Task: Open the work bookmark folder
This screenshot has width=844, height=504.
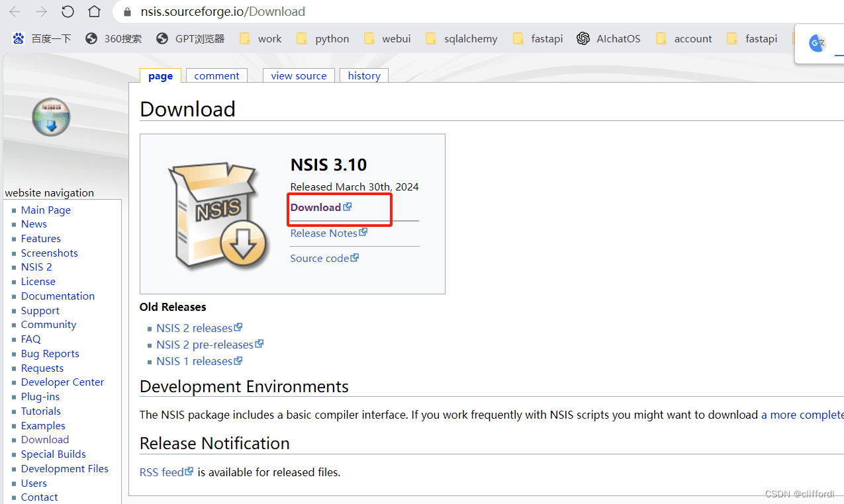Action: click(x=260, y=38)
